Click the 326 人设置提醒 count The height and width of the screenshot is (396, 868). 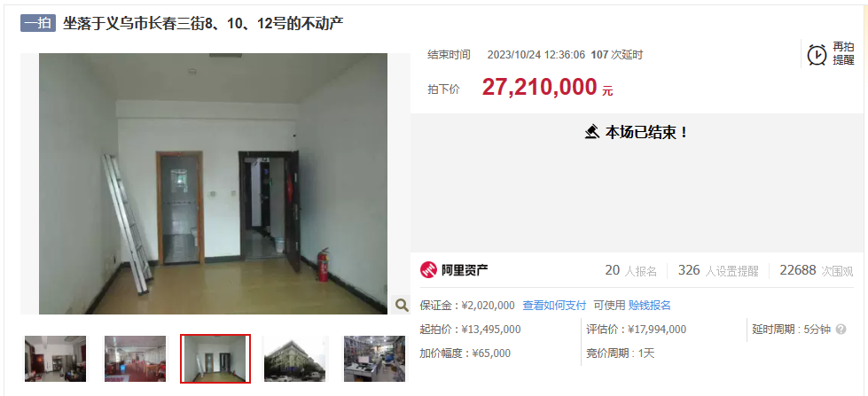point(718,270)
